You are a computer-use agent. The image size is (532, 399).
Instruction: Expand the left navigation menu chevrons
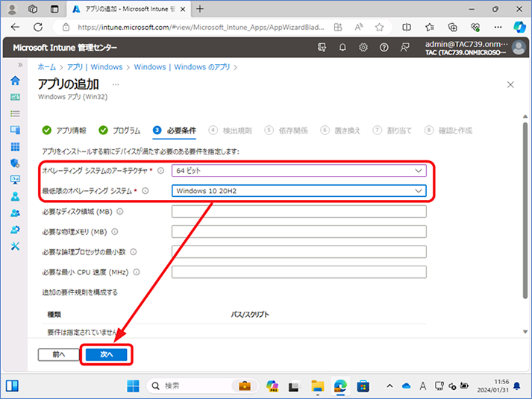click(20, 65)
